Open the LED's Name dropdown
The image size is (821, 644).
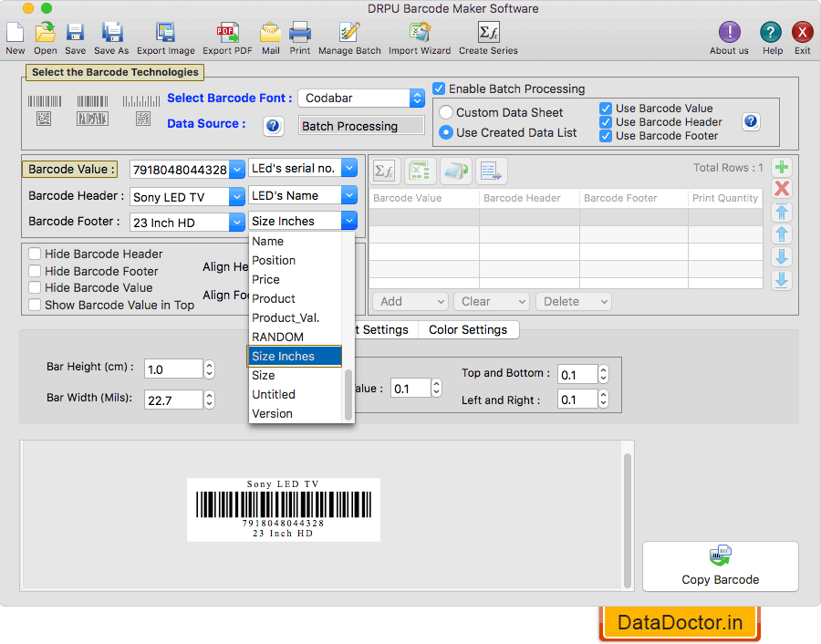pyautogui.click(x=349, y=195)
